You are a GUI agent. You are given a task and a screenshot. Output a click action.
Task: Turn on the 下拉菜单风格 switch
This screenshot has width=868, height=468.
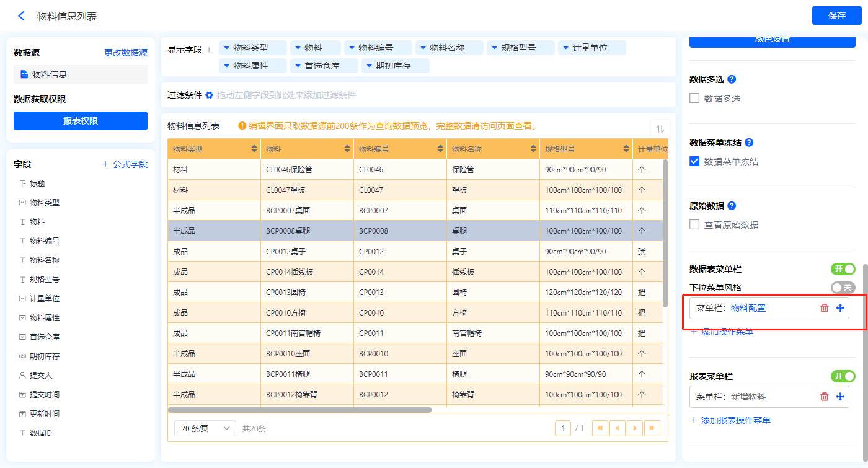pyautogui.click(x=843, y=288)
